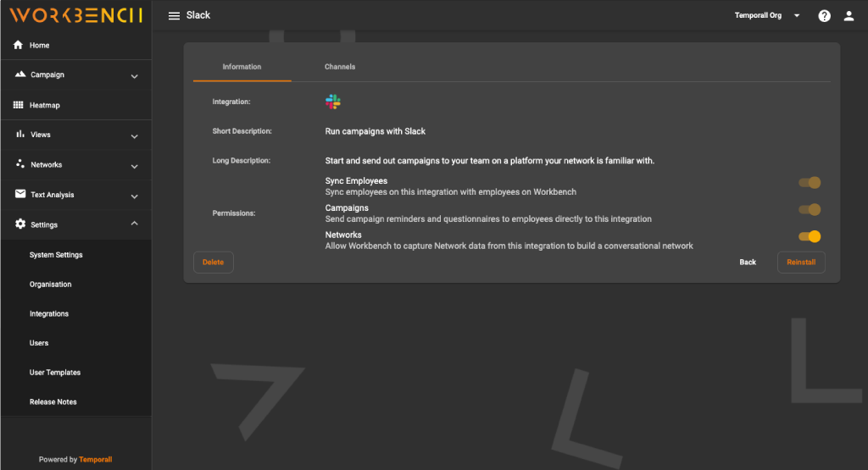Click the Home house icon

tap(19, 45)
